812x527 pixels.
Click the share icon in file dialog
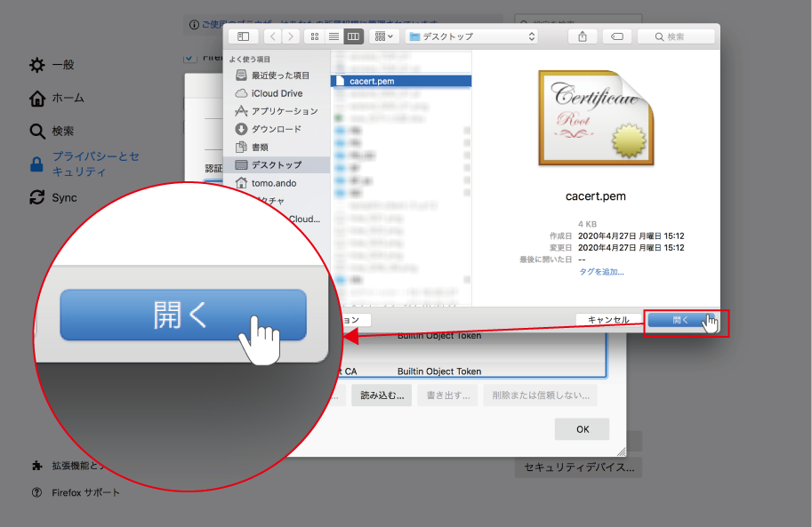(583, 36)
